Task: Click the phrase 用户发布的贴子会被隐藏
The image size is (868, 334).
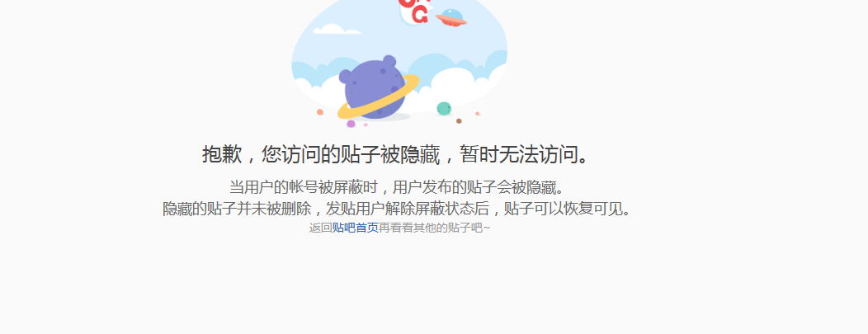Action: [474, 187]
